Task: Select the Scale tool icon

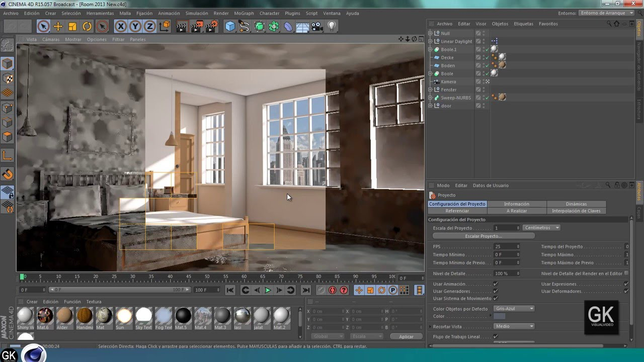Action: tap(73, 27)
